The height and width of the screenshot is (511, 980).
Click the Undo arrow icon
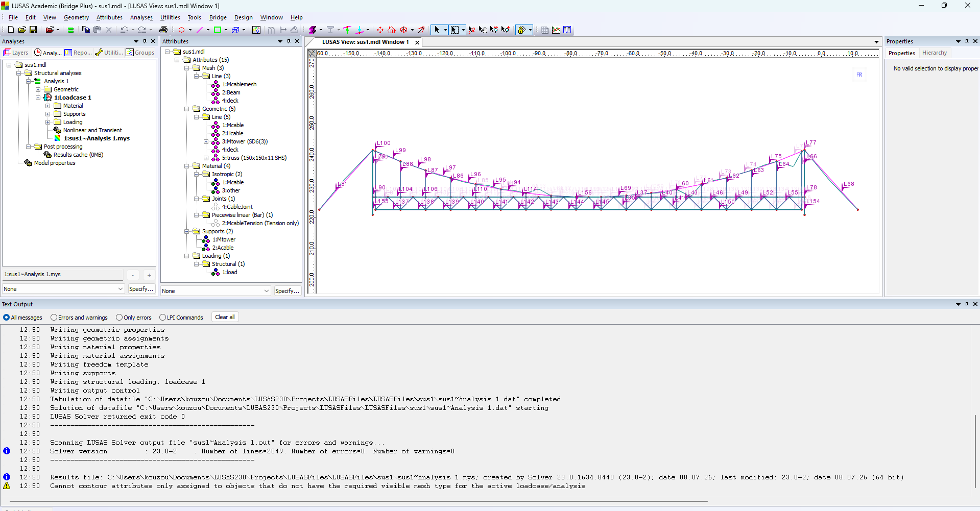click(124, 30)
